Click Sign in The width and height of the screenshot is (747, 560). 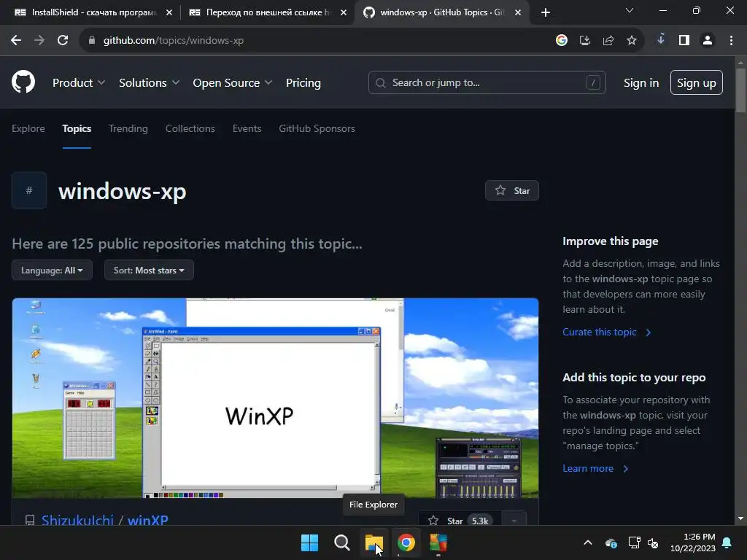(641, 83)
